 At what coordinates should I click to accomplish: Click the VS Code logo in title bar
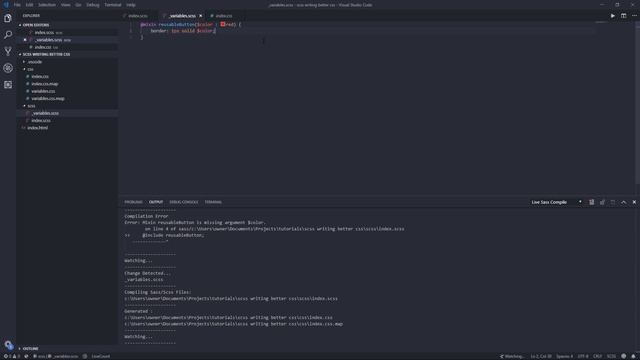point(6,5)
